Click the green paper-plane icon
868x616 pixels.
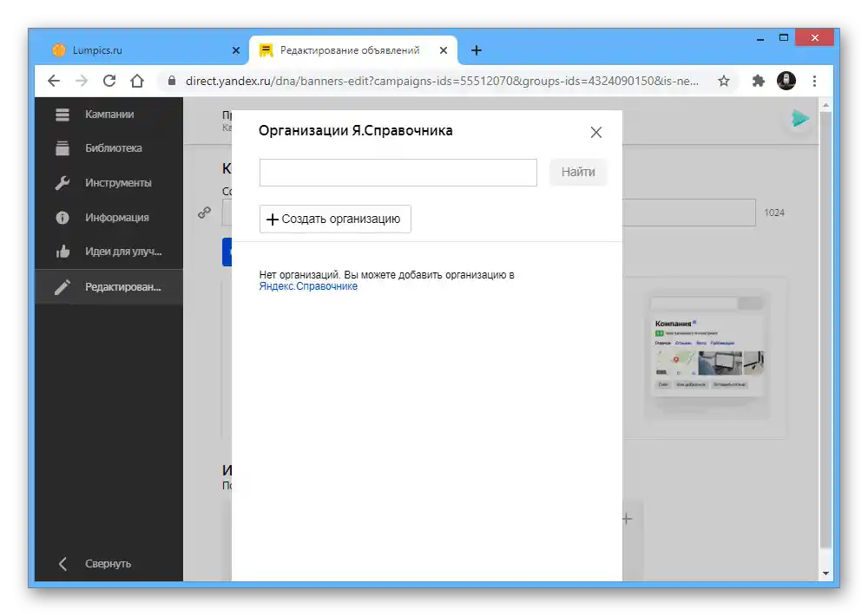799,119
